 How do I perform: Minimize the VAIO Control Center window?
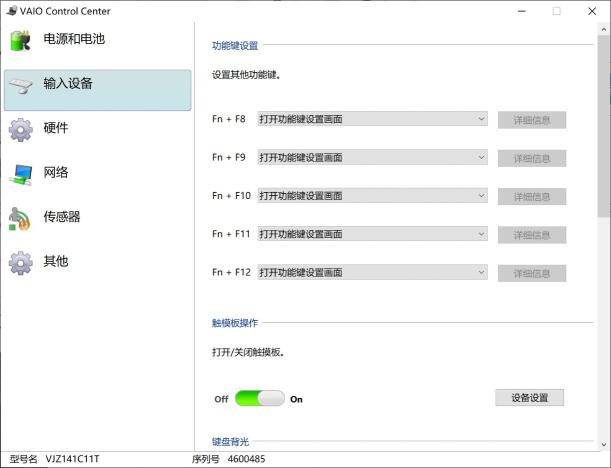(x=522, y=11)
